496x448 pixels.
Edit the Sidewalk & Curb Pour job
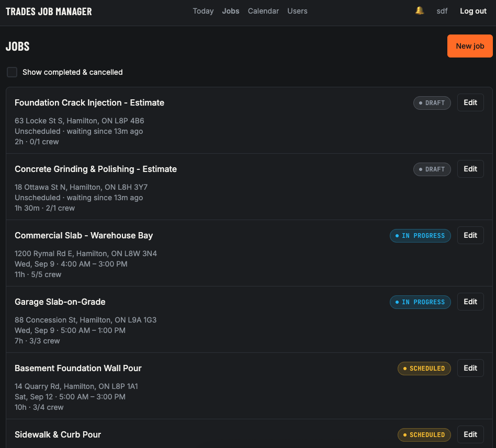coord(470,434)
